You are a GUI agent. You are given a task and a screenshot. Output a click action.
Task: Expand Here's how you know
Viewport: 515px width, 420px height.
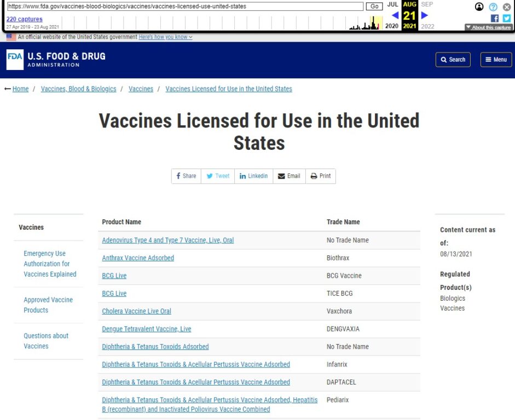[x=165, y=37]
